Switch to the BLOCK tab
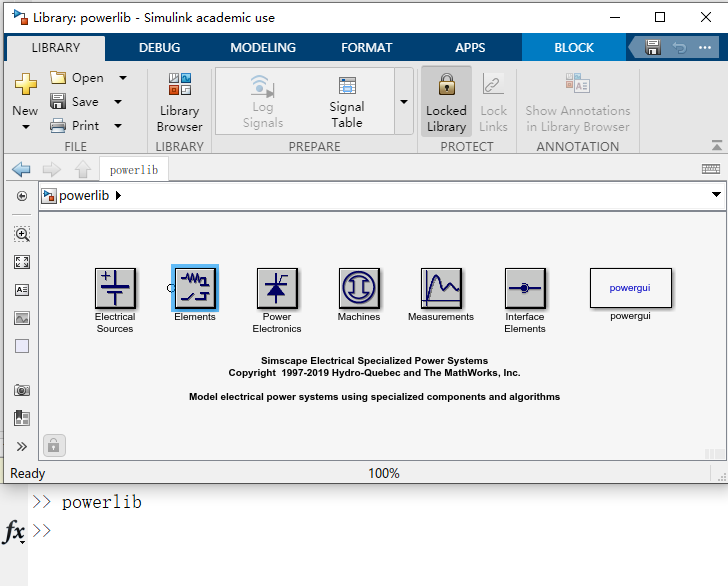Viewport: 728px width, 586px height. point(574,47)
